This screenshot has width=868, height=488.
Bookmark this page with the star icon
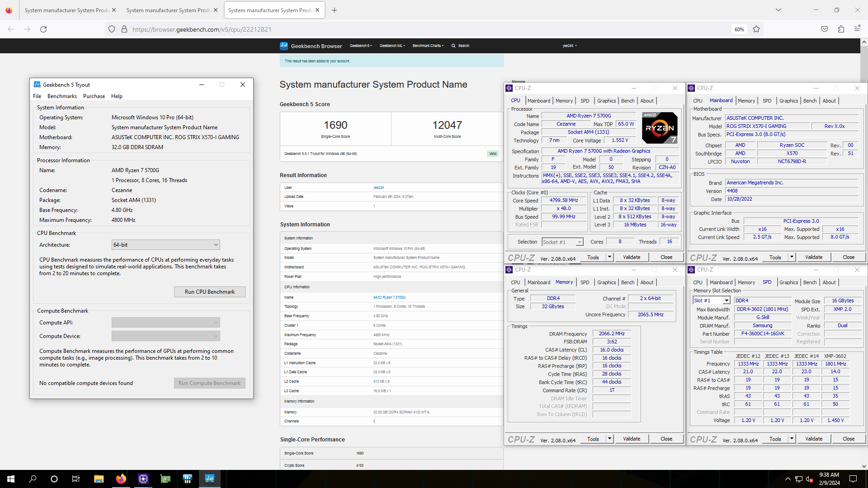tap(756, 29)
